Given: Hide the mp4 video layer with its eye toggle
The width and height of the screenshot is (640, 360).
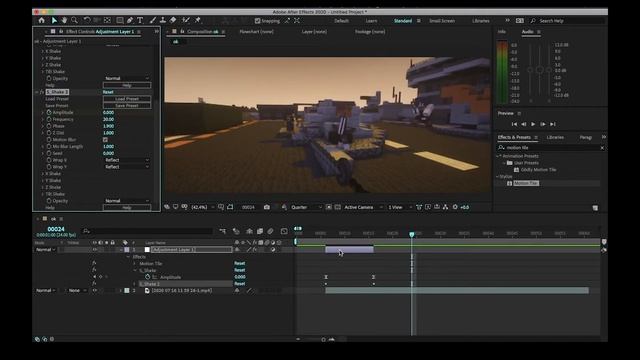Looking at the screenshot, I should 95,290.
